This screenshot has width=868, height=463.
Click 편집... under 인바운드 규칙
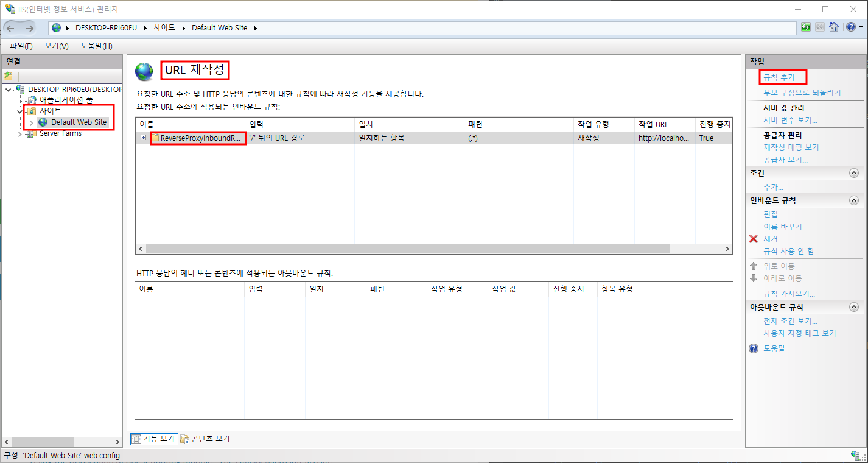774,214
